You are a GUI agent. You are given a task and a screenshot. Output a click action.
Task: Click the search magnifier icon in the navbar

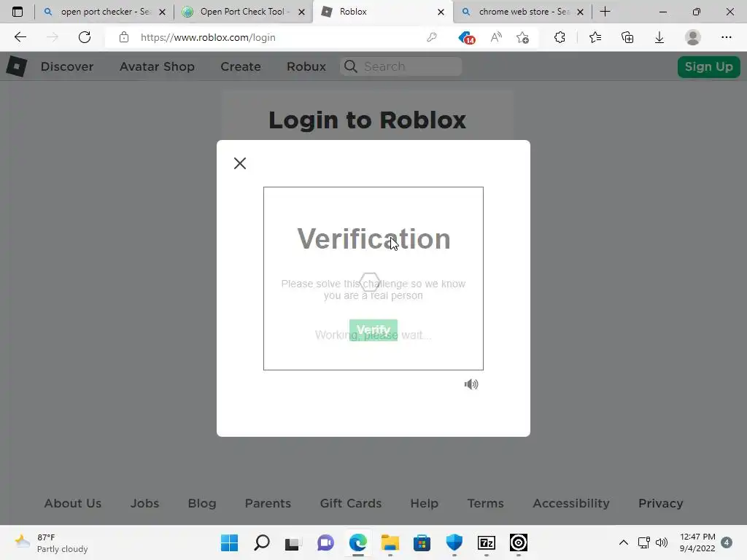351,66
